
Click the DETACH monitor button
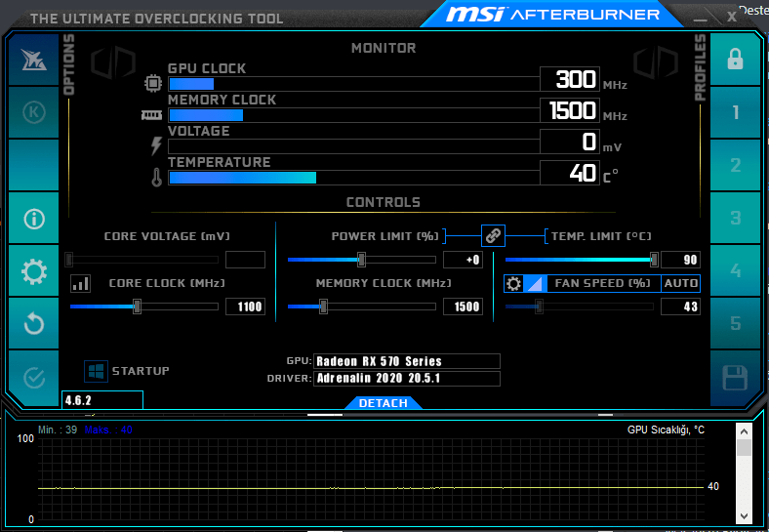tap(383, 403)
